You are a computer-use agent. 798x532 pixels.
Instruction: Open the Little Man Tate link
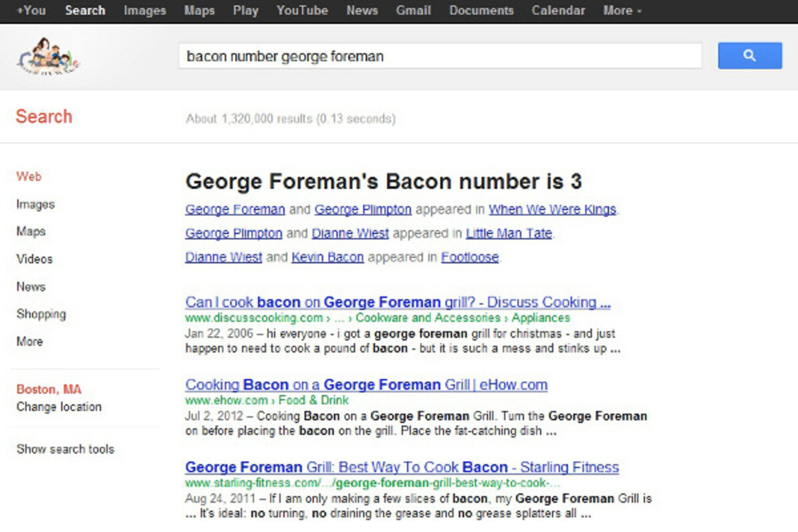tap(509, 233)
